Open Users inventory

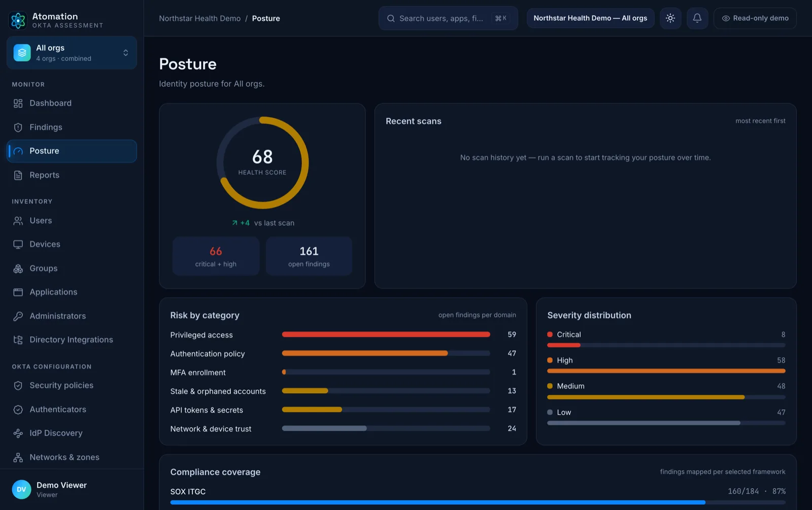(x=72, y=221)
